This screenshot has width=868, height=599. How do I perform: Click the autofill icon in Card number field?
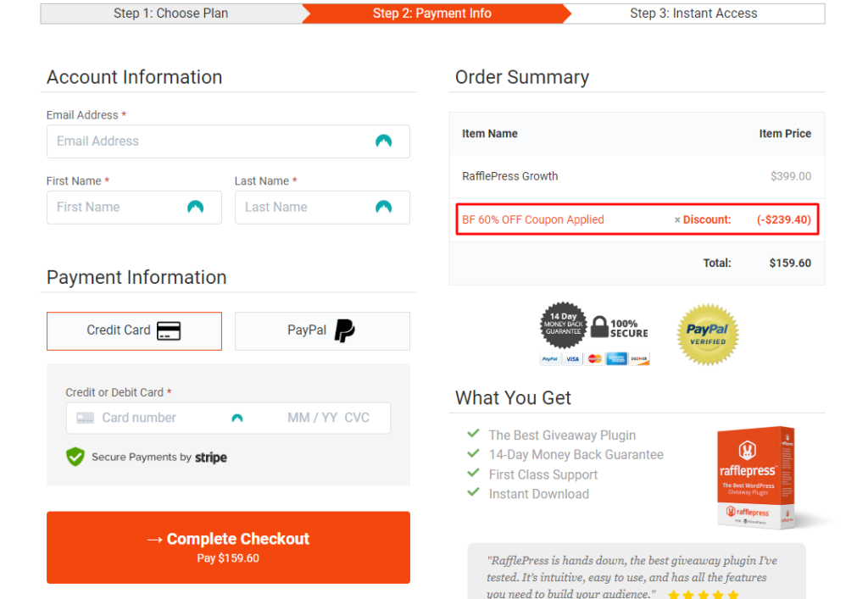tap(237, 419)
